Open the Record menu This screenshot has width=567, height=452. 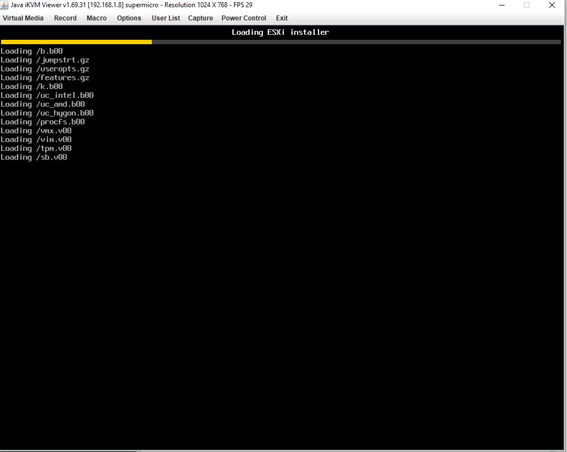(65, 18)
